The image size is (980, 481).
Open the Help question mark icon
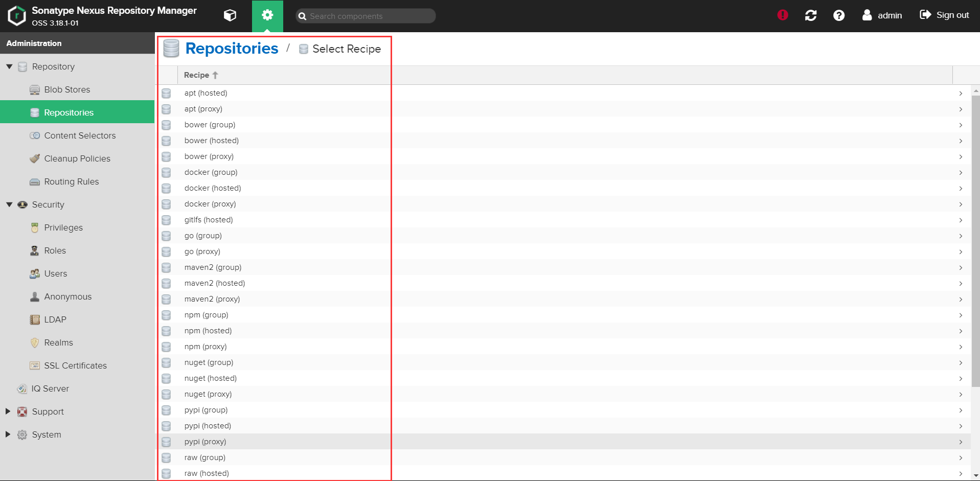pos(839,15)
